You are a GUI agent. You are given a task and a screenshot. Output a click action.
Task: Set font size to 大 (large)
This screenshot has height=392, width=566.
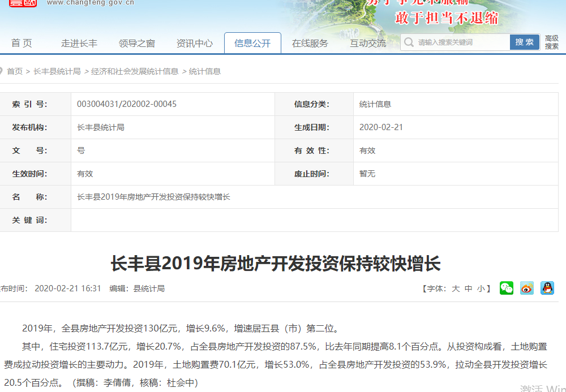pos(456,288)
